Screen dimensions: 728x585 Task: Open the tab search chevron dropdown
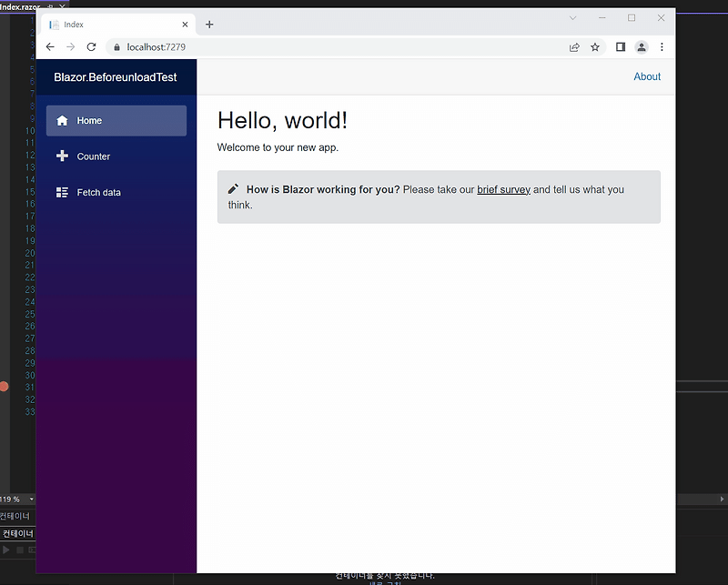(x=572, y=17)
